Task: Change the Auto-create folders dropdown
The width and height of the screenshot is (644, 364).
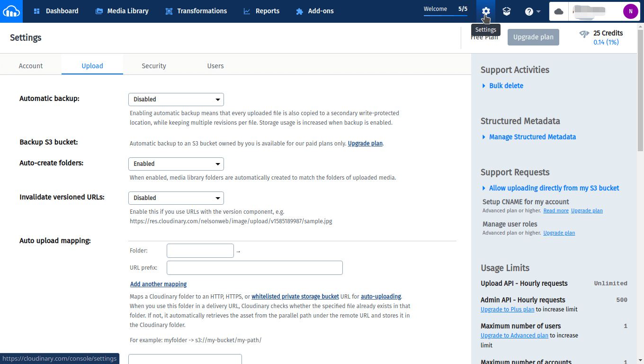Action: tap(176, 164)
